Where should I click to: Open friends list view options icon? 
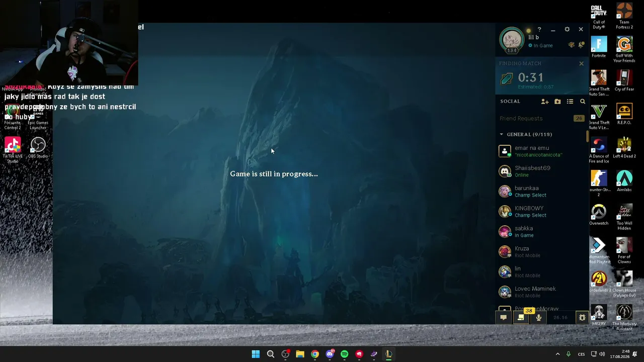coord(570,102)
